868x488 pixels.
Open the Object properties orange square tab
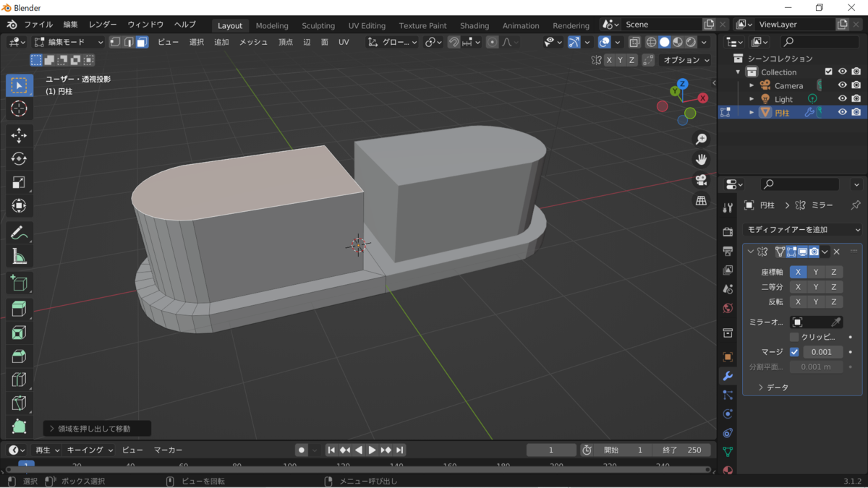pyautogui.click(x=728, y=357)
